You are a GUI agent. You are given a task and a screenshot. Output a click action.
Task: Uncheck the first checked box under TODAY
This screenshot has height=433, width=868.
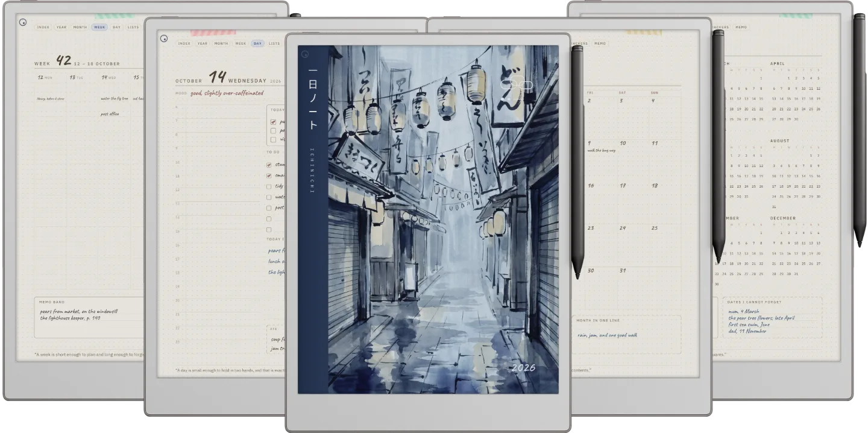click(273, 122)
